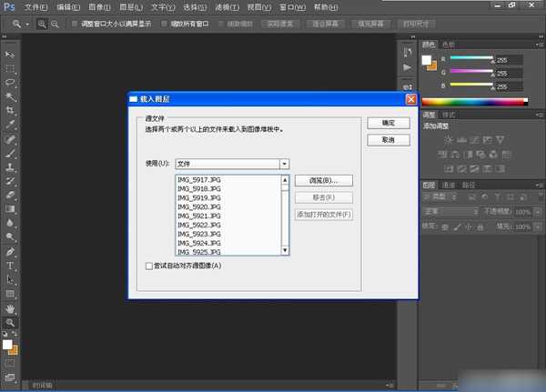Select the Hand tool

point(11,308)
